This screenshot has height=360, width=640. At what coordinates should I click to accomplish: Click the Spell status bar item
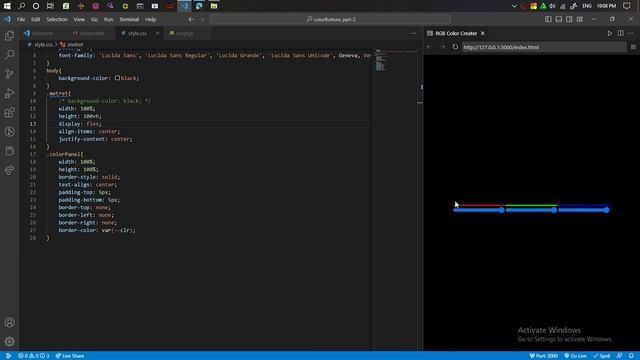click(x=602, y=356)
